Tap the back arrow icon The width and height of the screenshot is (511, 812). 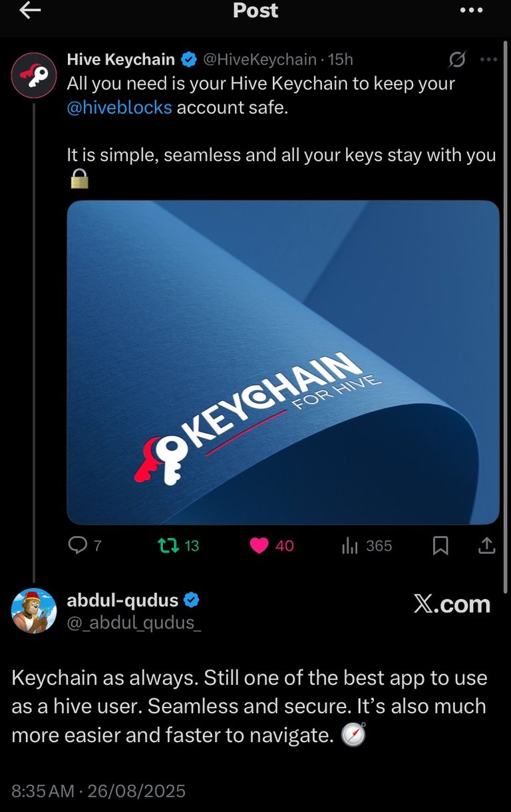pyautogui.click(x=30, y=10)
